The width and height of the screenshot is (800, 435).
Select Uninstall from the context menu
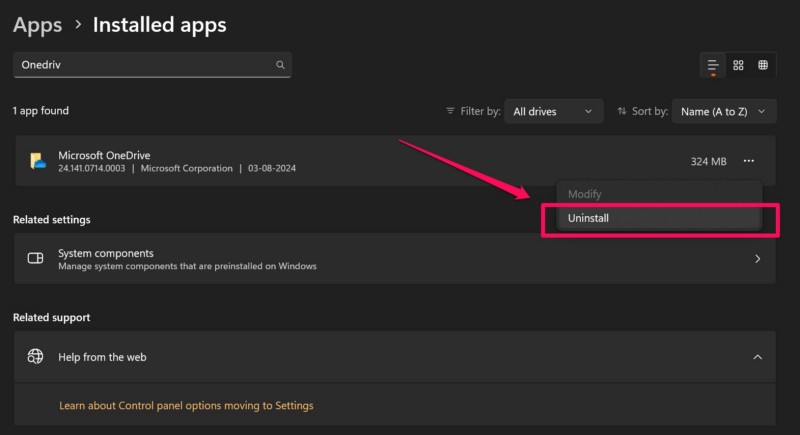(x=589, y=218)
